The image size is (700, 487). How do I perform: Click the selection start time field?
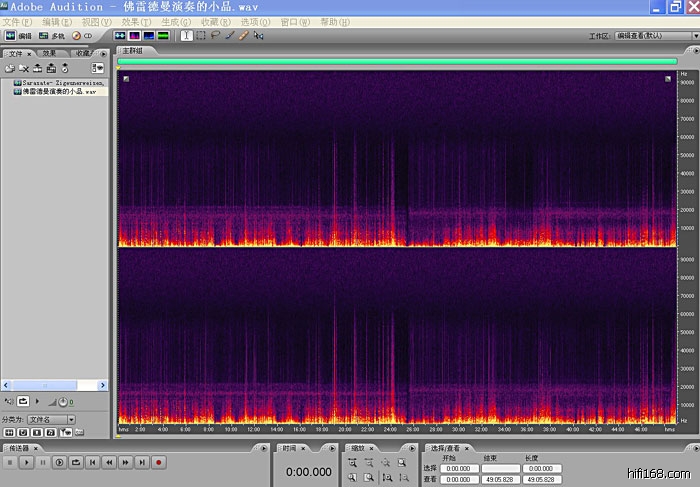458,467
